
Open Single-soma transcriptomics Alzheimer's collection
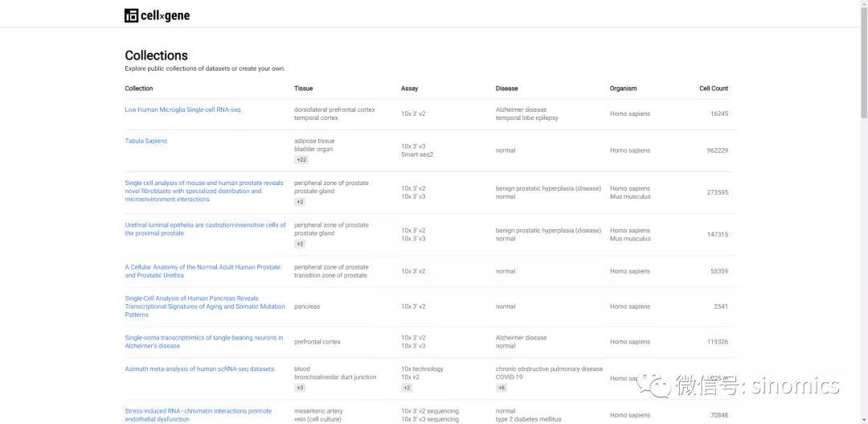(203, 342)
